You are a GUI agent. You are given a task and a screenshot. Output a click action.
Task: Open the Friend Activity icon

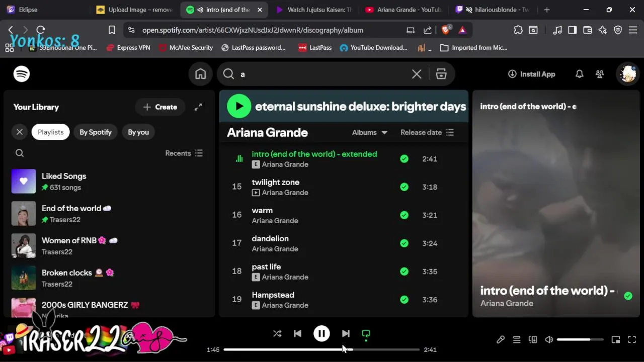(600, 74)
